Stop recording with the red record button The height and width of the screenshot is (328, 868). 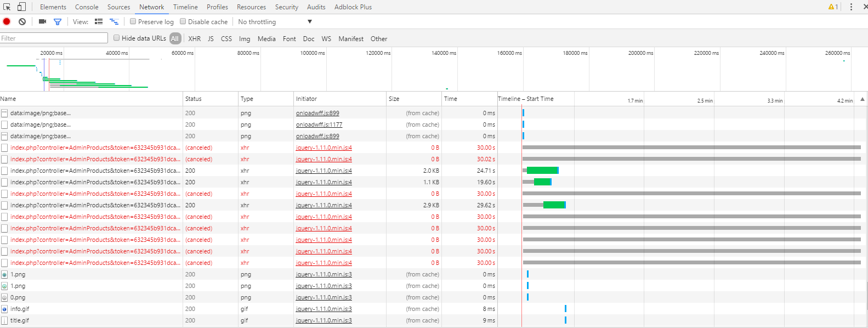coord(7,22)
